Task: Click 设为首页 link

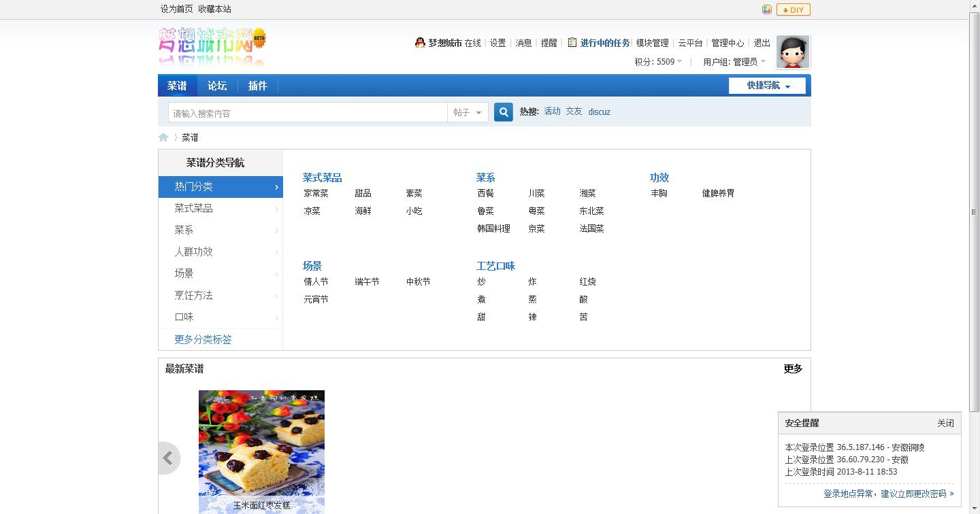Action: 177,9
